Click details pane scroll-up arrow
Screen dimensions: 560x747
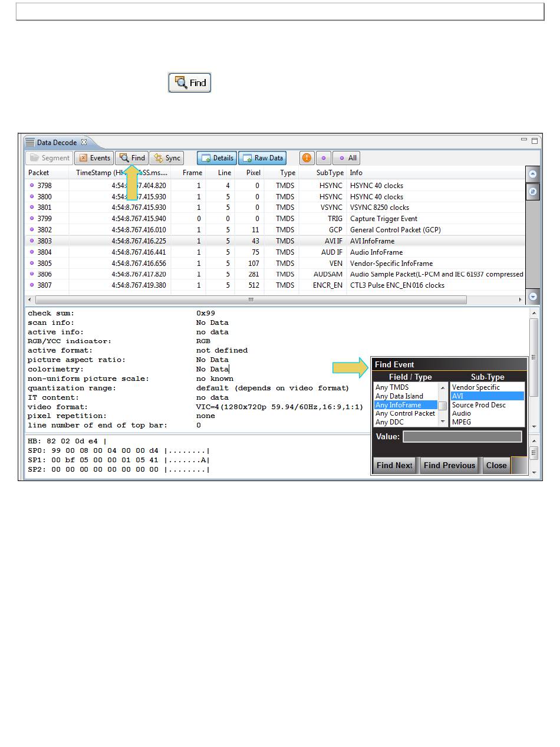click(534, 314)
